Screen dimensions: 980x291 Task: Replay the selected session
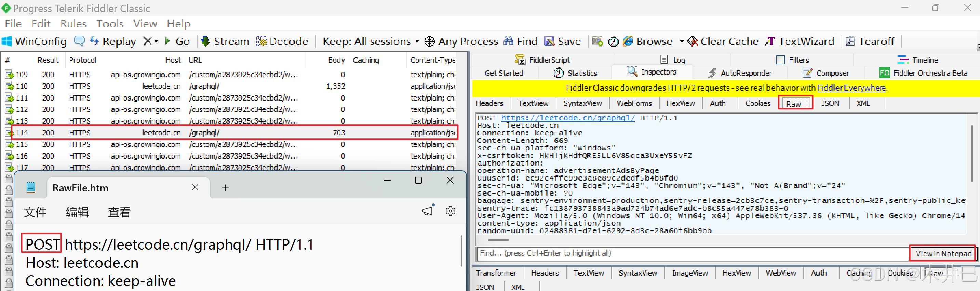[x=112, y=41]
